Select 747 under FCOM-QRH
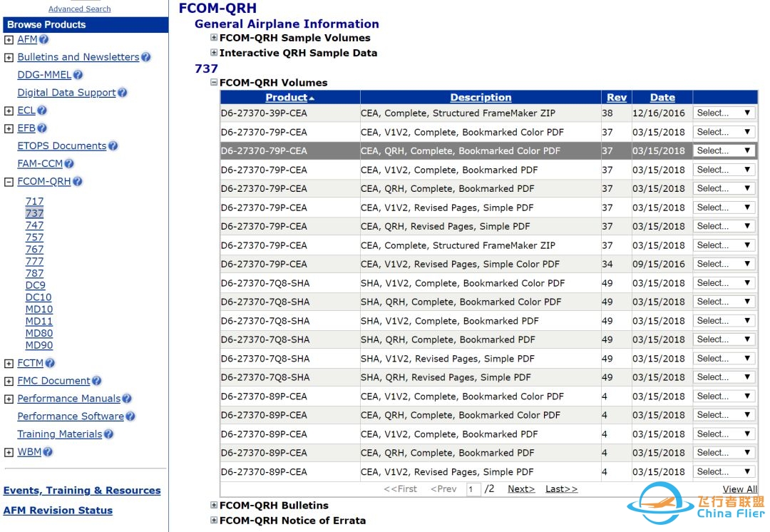This screenshot has height=532, width=770. coord(34,225)
